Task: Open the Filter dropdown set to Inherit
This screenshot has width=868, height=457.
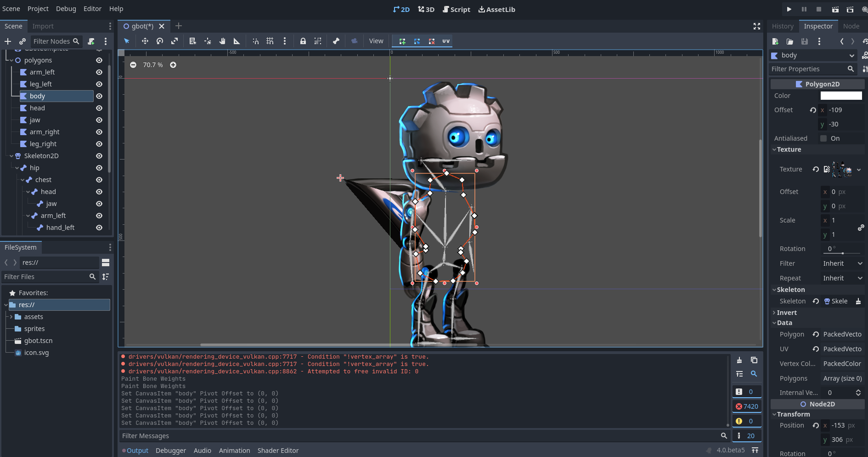Action: click(x=842, y=263)
